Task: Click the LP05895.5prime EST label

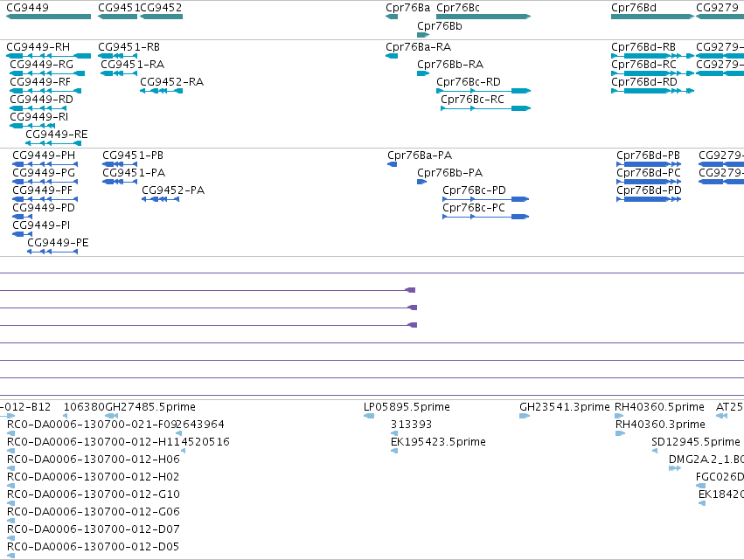Action: 407,407
